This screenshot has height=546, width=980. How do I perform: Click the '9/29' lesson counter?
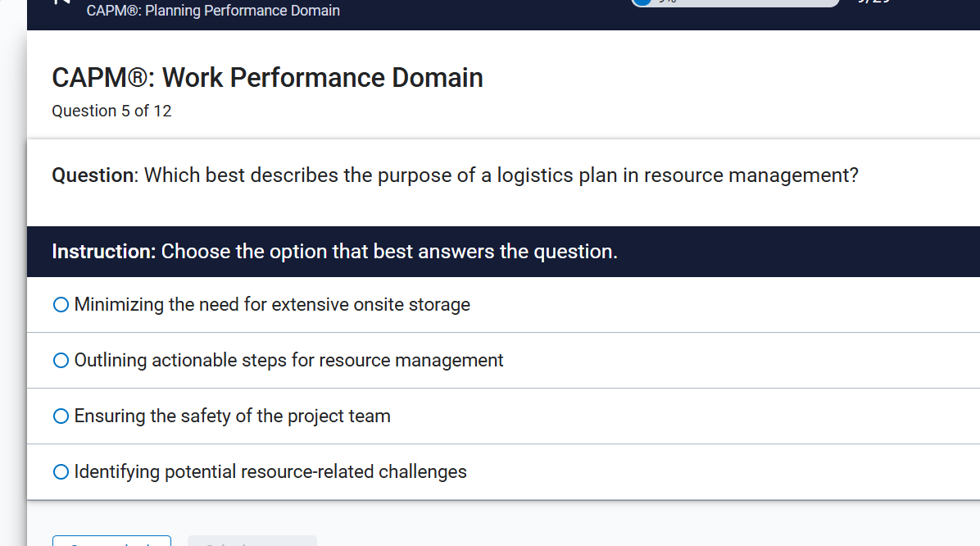(872, 2)
